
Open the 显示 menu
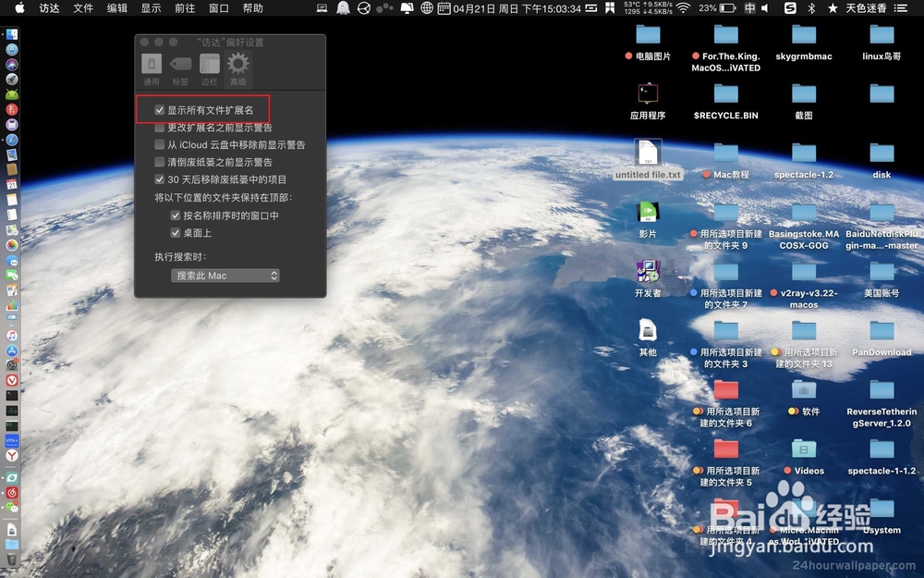coord(151,8)
